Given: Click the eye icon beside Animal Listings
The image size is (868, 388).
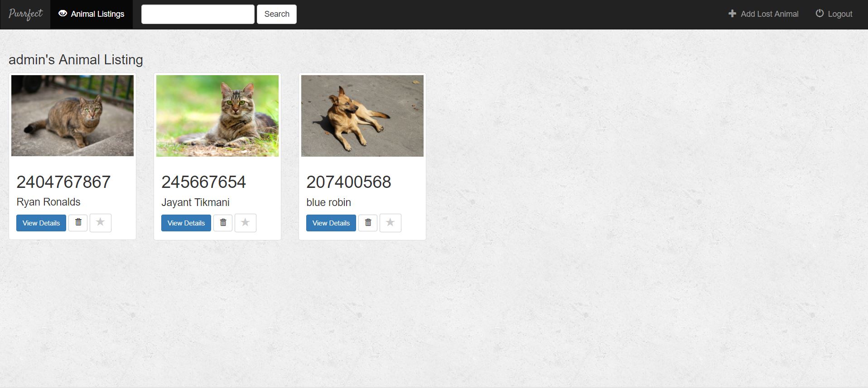Looking at the screenshot, I should coord(63,14).
